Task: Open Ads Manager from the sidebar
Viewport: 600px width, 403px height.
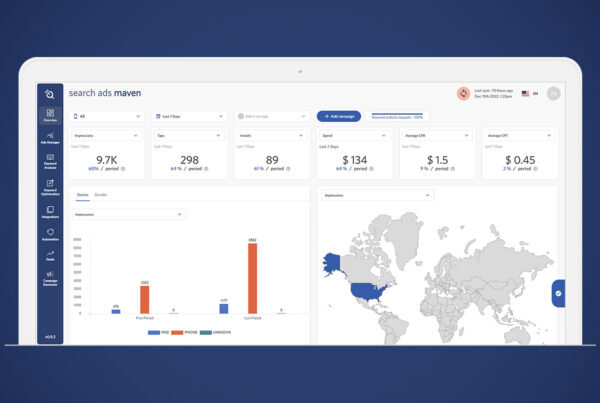Action: tap(50, 137)
